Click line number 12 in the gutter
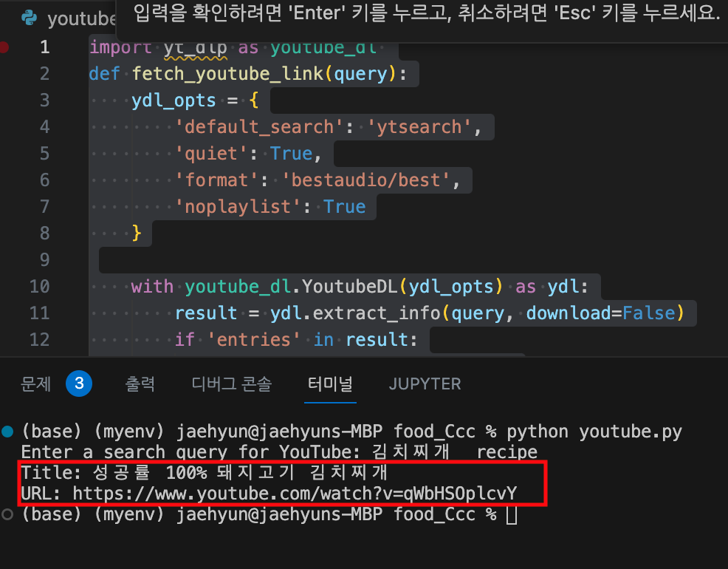The image size is (728, 569). [39, 339]
